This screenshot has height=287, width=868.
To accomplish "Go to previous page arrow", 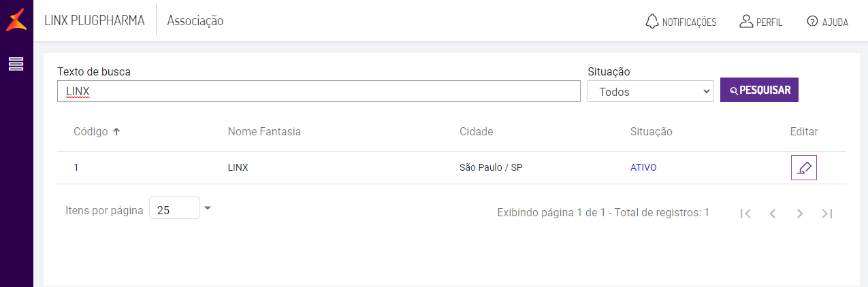I will pyautogui.click(x=773, y=213).
